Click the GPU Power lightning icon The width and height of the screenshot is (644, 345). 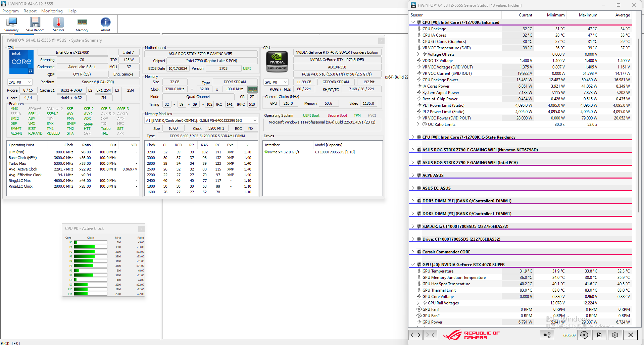click(x=419, y=322)
